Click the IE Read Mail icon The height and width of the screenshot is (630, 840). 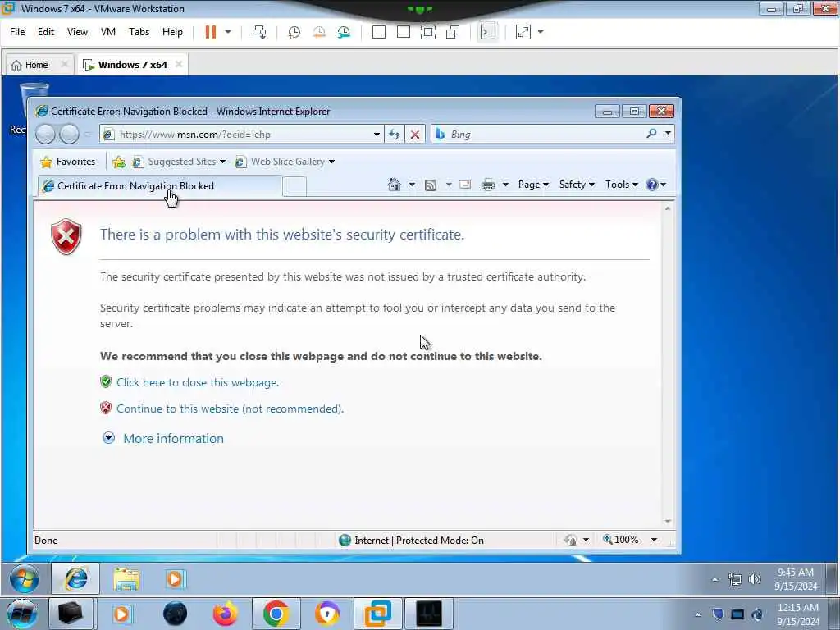tap(465, 185)
